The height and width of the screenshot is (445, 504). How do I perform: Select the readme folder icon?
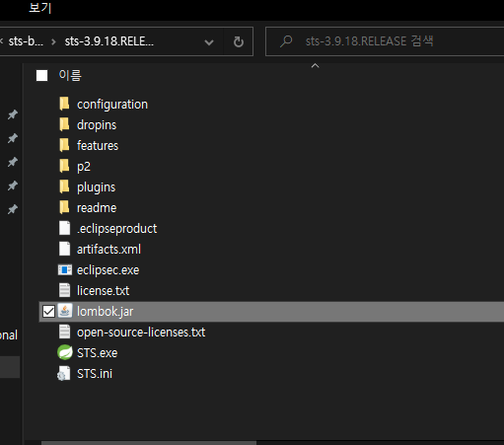tap(64, 207)
